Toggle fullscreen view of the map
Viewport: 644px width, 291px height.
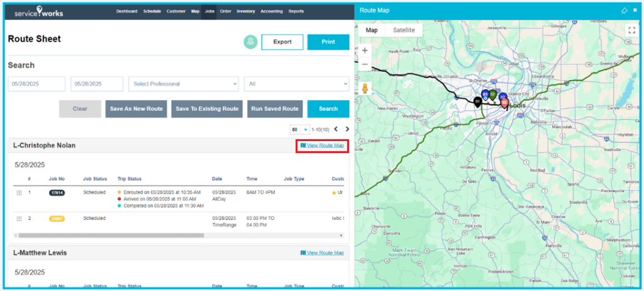tap(631, 30)
